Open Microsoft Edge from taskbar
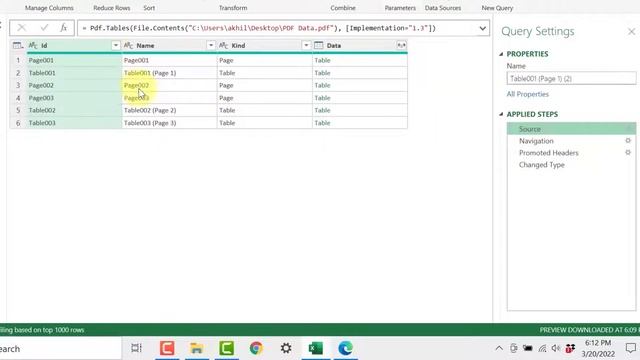This screenshot has height=360, width=640. click(345, 348)
